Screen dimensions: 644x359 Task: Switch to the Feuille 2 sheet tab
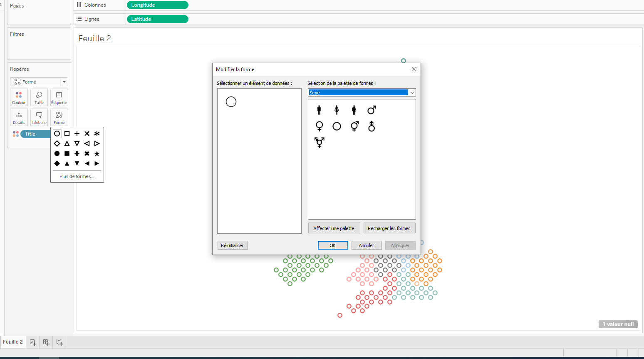(13, 342)
